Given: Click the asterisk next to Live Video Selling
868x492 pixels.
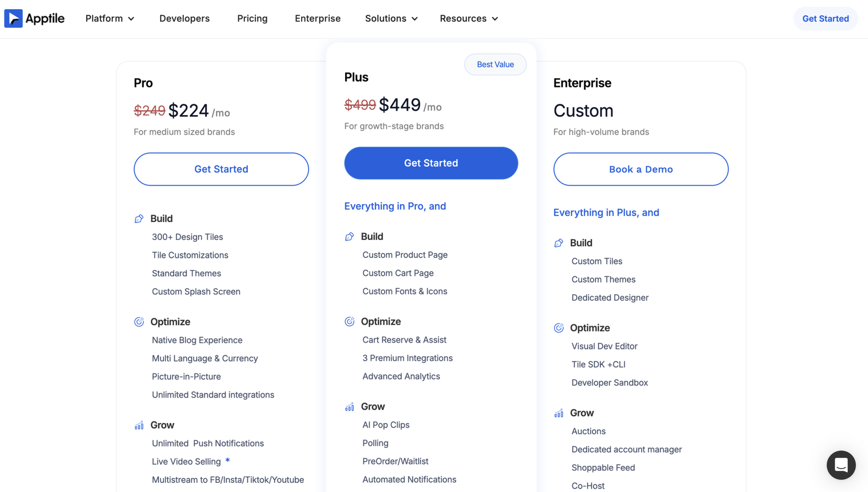Looking at the screenshot, I should tap(228, 461).
